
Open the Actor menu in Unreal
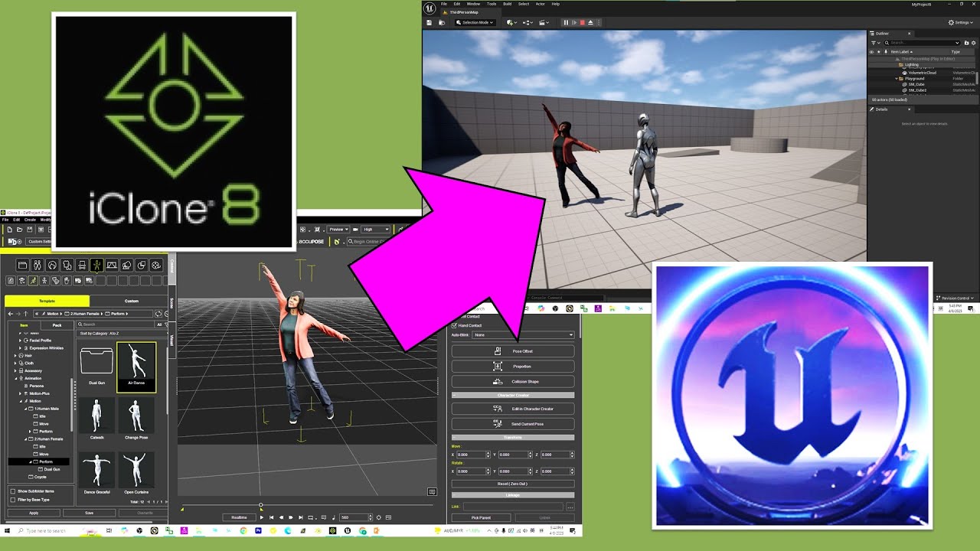(x=540, y=4)
